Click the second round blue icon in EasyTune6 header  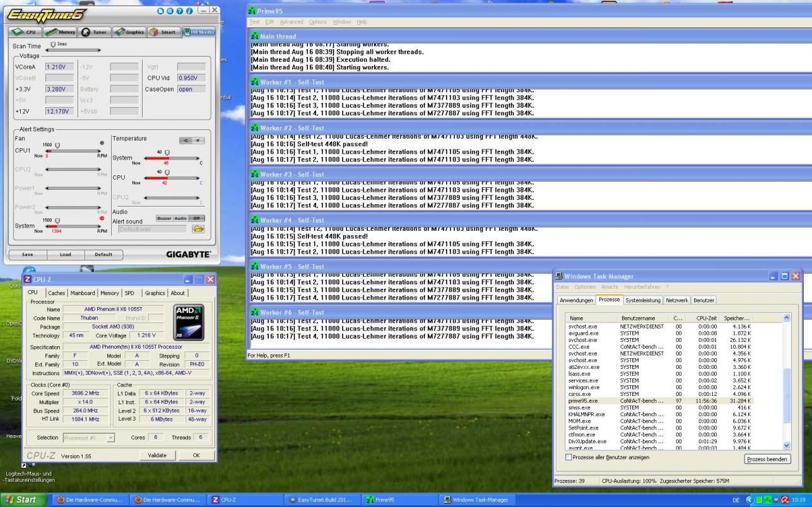(170, 11)
